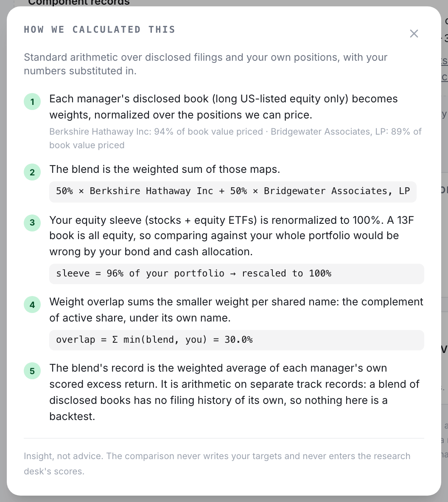Viewport: 448px width, 502px height.
Task: Click the equity sleeve renormalized explanation
Action: click(x=232, y=236)
